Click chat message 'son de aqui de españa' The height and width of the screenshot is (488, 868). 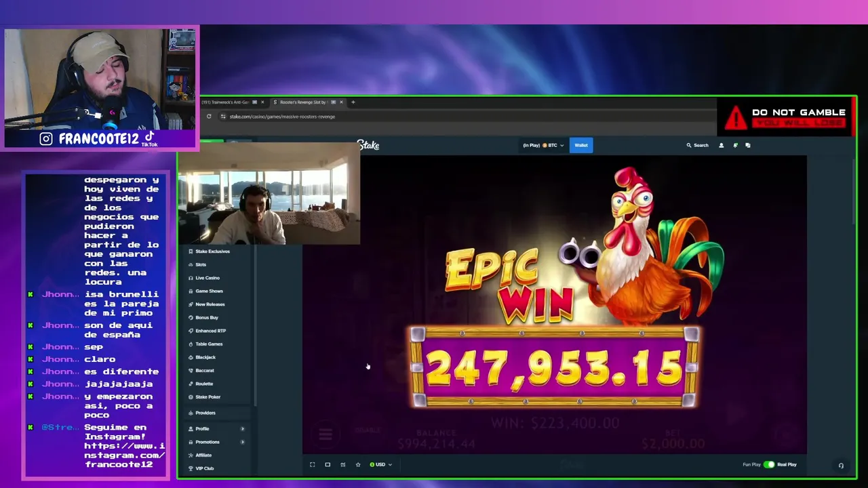[x=118, y=330]
